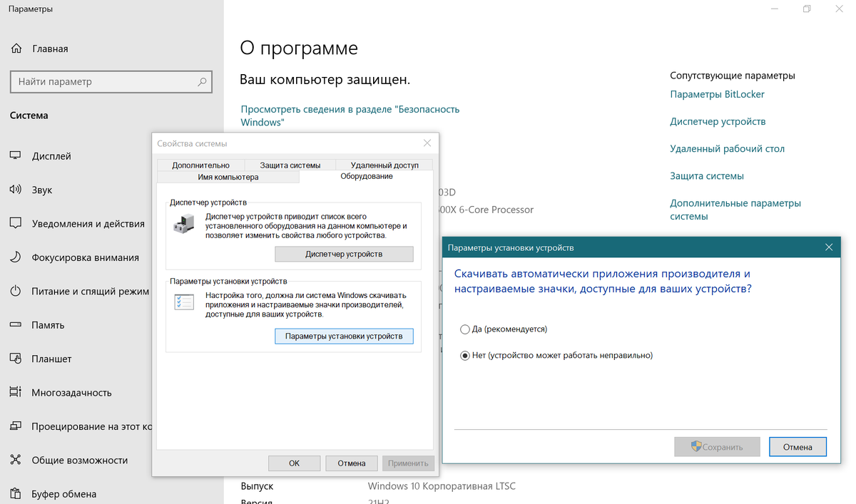Open Удаленный рабочий стол link
Image resolution: width=856 pixels, height=504 pixels.
tap(727, 148)
